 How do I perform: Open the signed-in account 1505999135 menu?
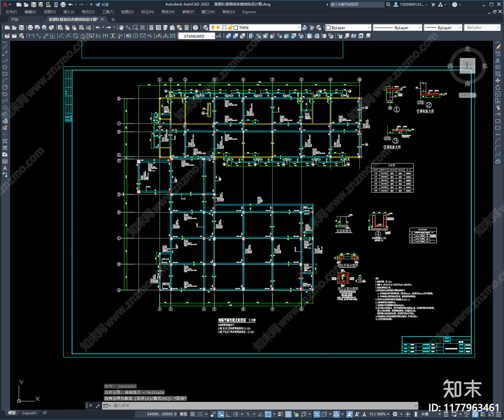(411, 4)
